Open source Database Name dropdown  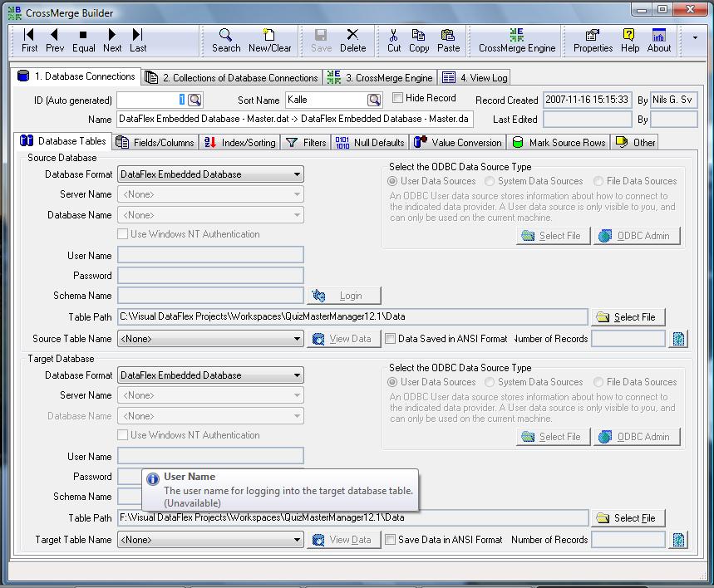[x=210, y=215]
